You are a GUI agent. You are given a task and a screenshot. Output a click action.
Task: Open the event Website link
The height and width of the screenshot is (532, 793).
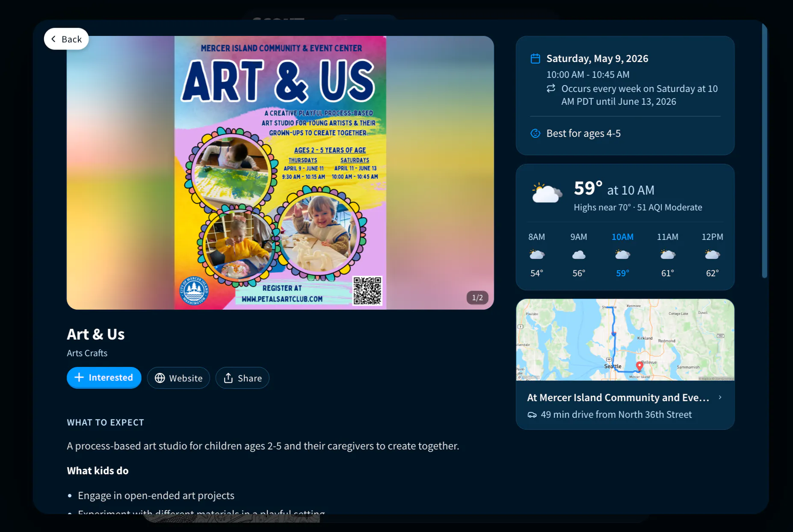point(178,378)
